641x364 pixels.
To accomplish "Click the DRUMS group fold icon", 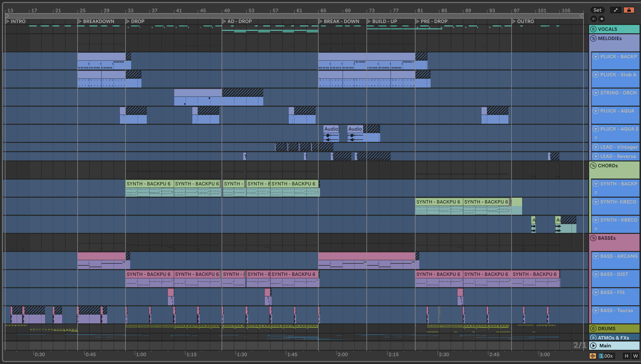I will pos(593,329).
